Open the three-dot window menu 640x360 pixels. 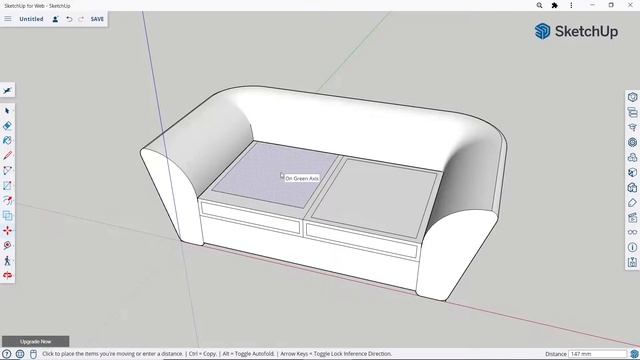pos(571,5)
